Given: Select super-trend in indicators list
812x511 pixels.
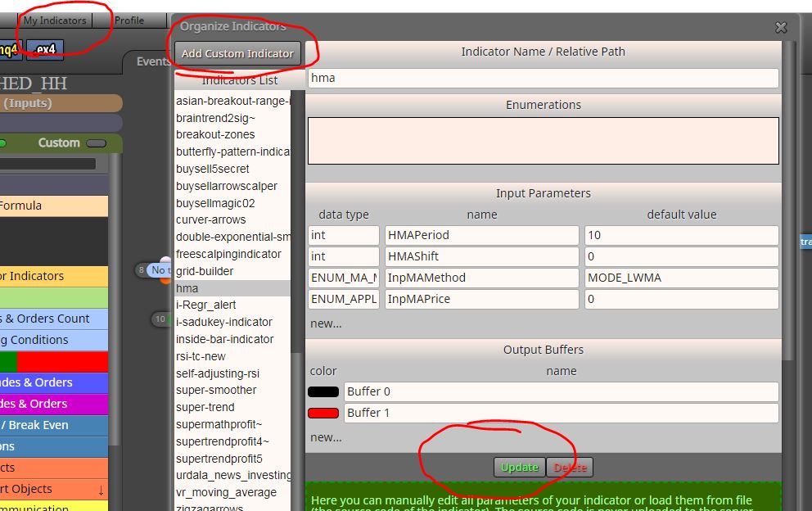Looking at the screenshot, I should [x=232, y=407].
